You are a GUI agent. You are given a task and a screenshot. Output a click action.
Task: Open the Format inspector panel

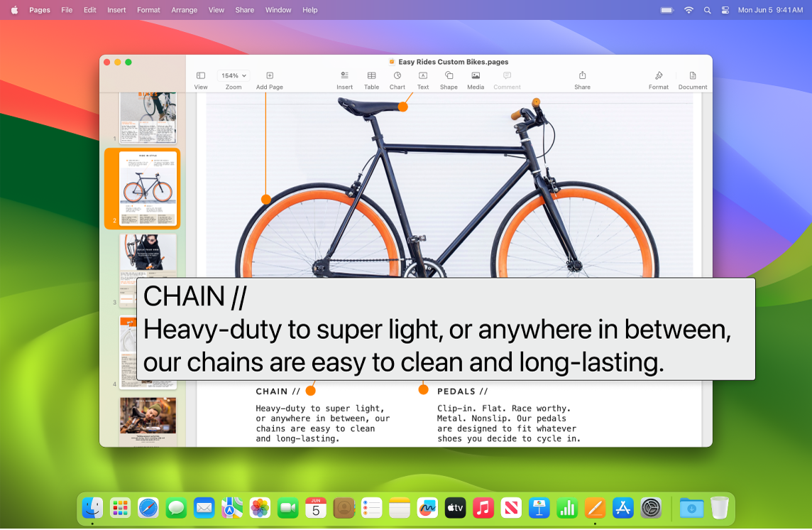(x=658, y=78)
